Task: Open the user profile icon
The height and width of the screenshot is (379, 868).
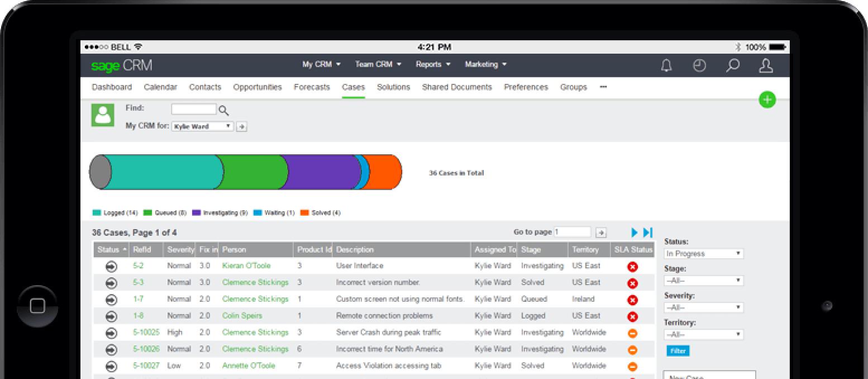Action: tap(766, 65)
